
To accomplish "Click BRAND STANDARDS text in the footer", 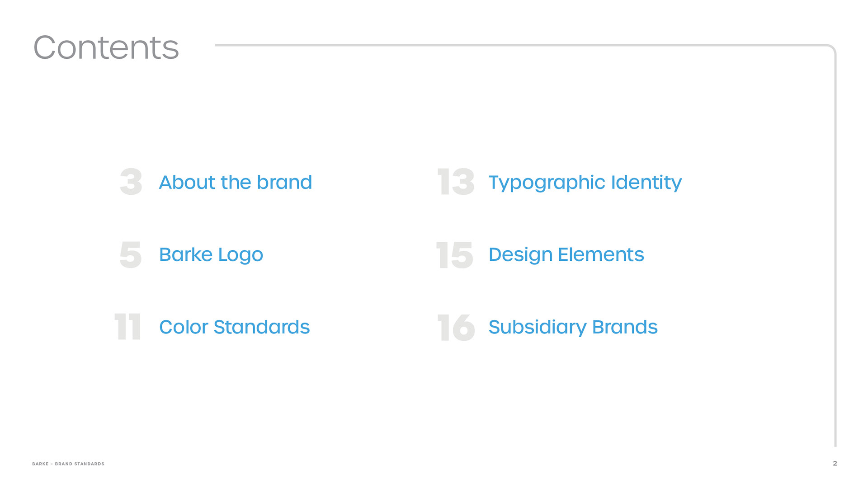I will [x=80, y=464].
